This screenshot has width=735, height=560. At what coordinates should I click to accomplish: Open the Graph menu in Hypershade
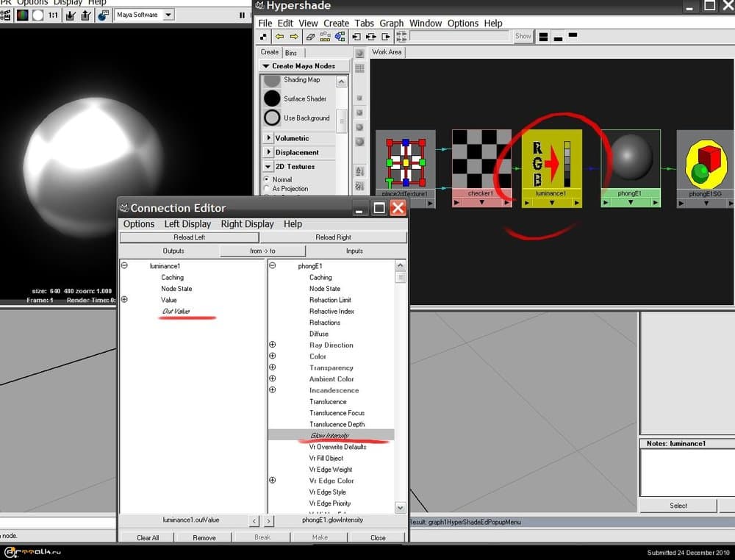coord(391,23)
